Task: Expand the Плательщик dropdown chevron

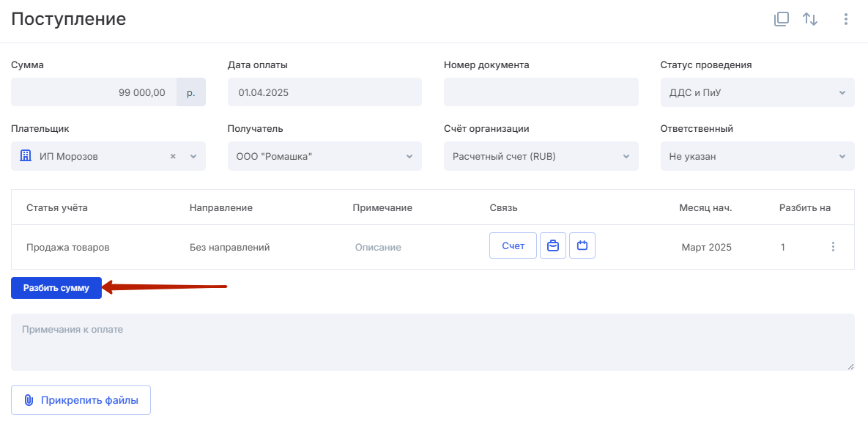Action: point(193,157)
